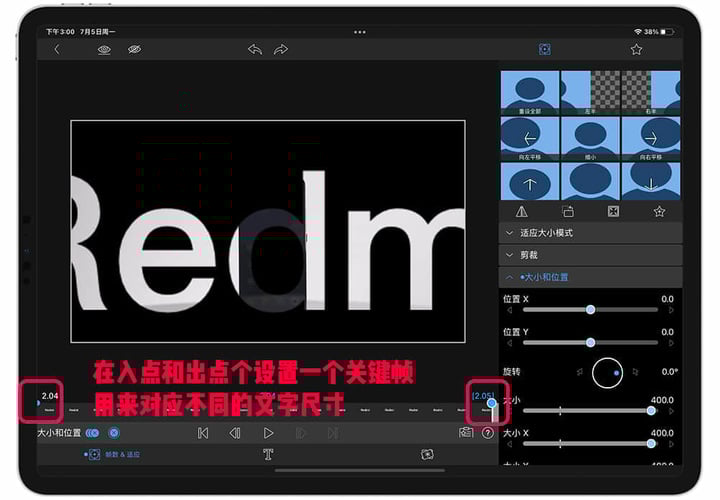Apply the 左半 left-half crop preset
The image size is (720, 500).
pos(590,93)
